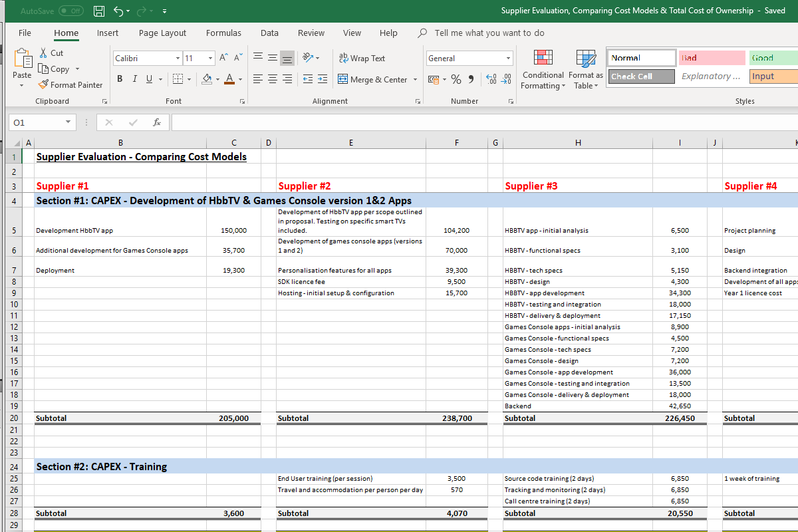
Task: Apply Comma Style
Action: point(471,79)
